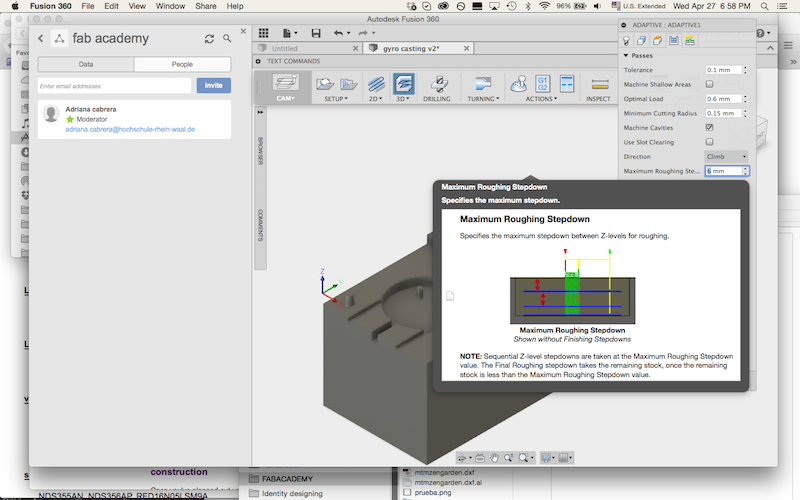Image resolution: width=800 pixels, height=500 pixels.
Task: Click the Optimal Load value field
Action: [723, 99]
